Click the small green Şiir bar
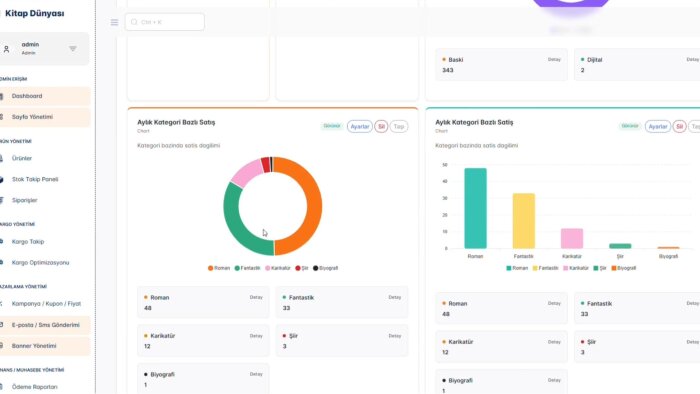 coord(620,246)
